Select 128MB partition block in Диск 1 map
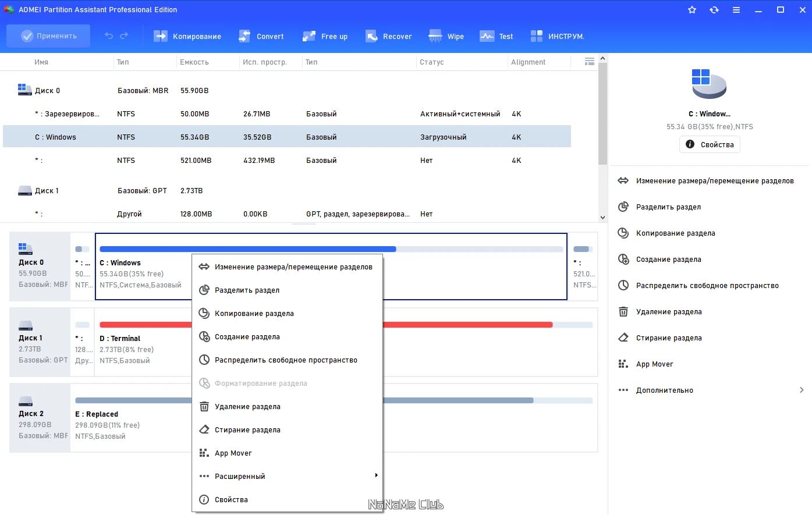 83,342
